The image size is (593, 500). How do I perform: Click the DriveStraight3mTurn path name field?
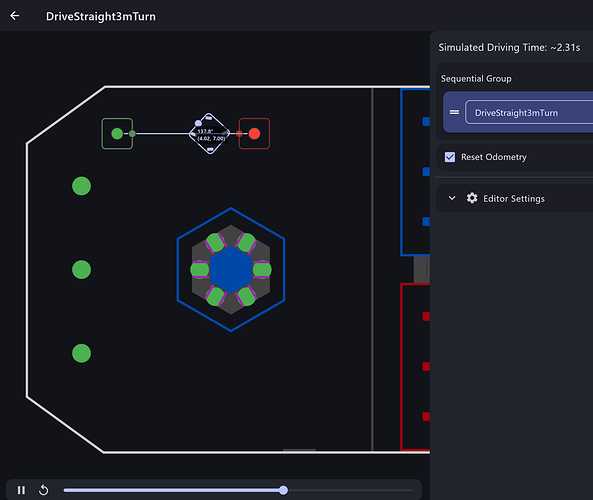coord(529,112)
